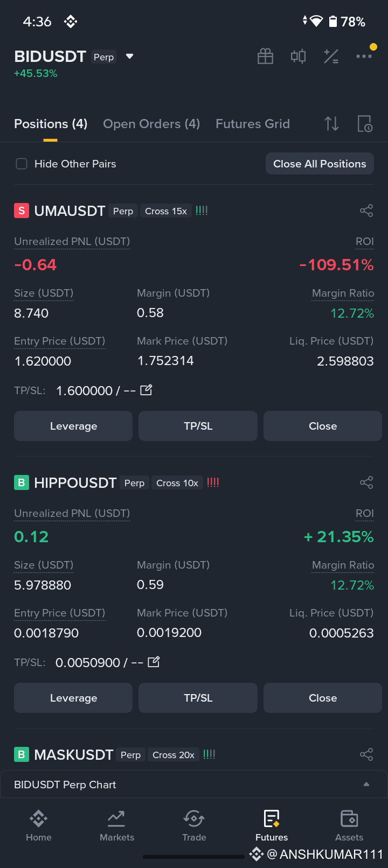Tap HIPPOUSDT Cross 10x badge
388x868 pixels.
177,483
